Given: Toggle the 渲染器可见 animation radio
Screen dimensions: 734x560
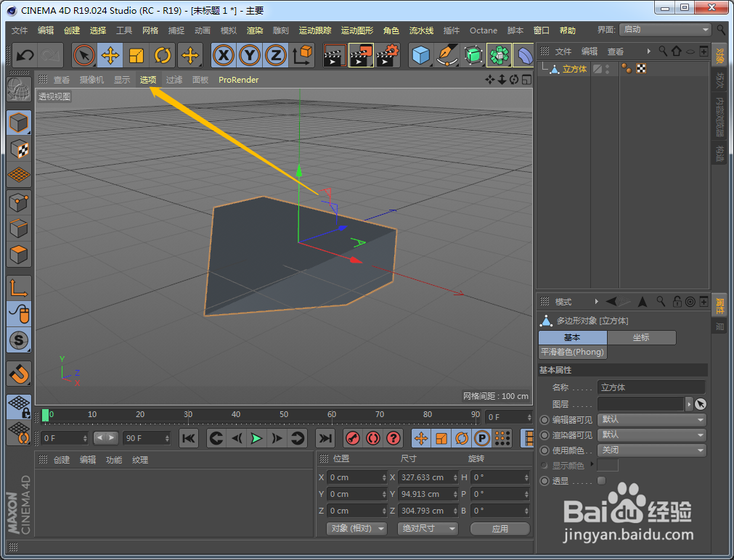Looking at the screenshot, I should tap(545, 435).
